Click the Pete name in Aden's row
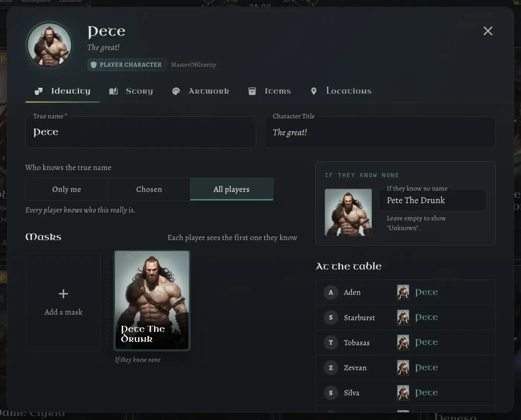This screenshot has width=521, height=420. 426,293
